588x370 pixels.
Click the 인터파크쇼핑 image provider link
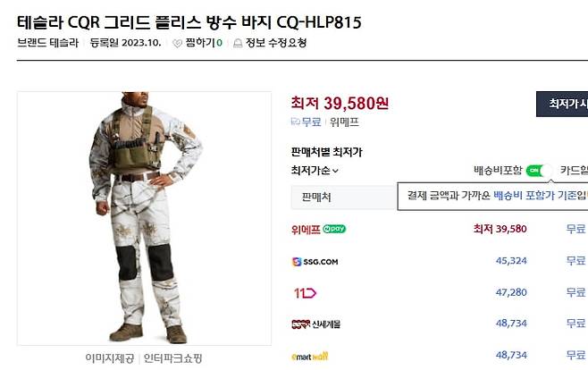pos(172,358)
